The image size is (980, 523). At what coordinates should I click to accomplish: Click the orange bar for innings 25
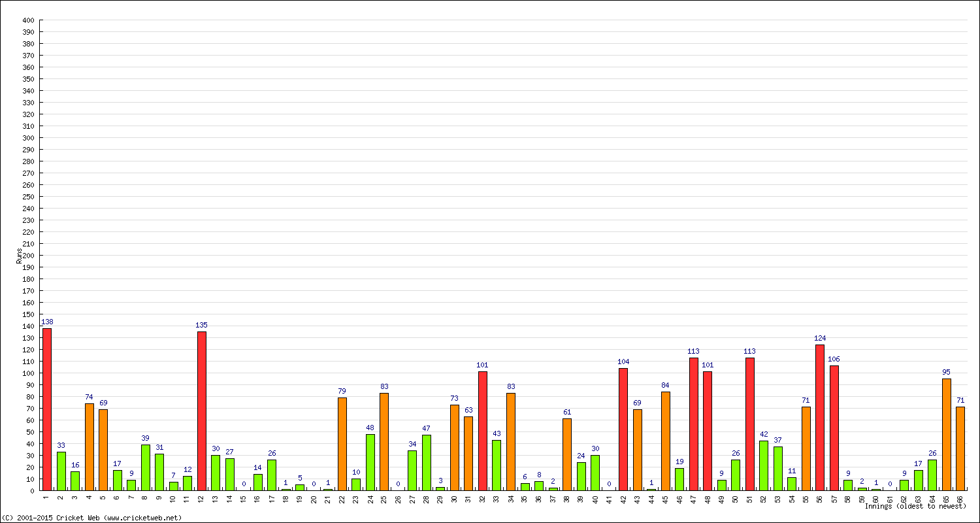click(x=384, y=442)
